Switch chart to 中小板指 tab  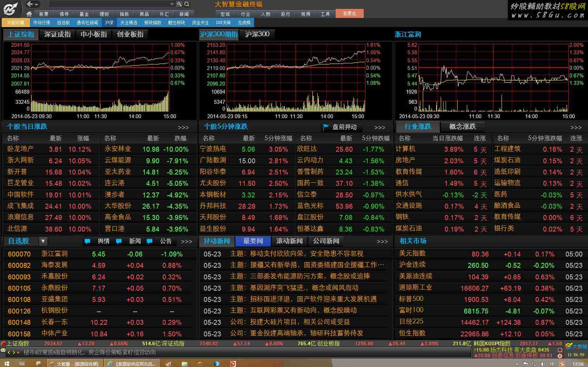click(x=93, y=34)
